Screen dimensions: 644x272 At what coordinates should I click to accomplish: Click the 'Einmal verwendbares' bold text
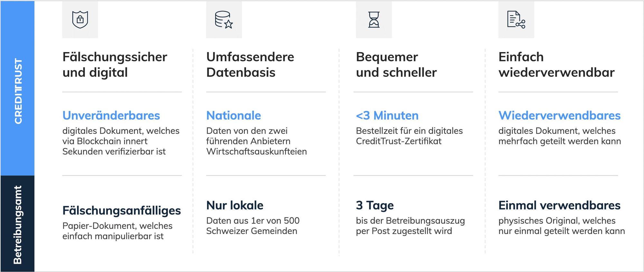tap(559, 205)
